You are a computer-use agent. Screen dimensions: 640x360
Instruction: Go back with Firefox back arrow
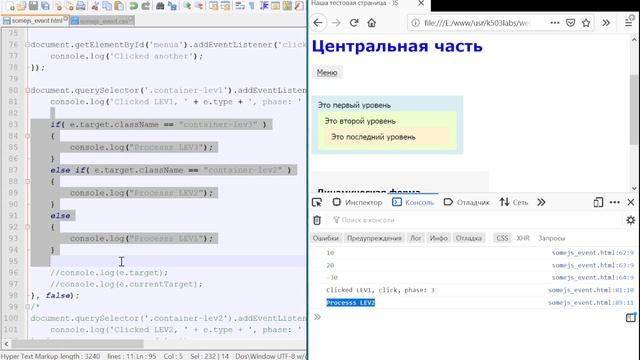(x=318, y=23)
